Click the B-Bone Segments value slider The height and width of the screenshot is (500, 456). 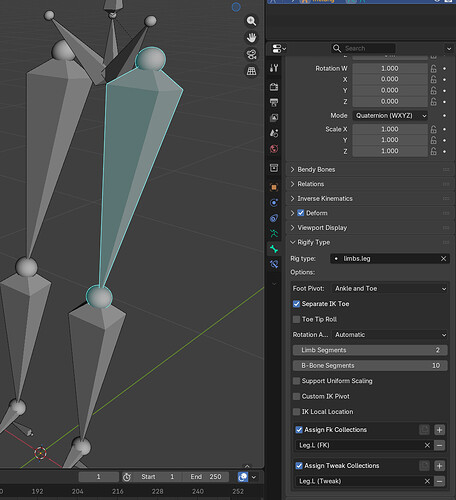(x=370, y=366)
